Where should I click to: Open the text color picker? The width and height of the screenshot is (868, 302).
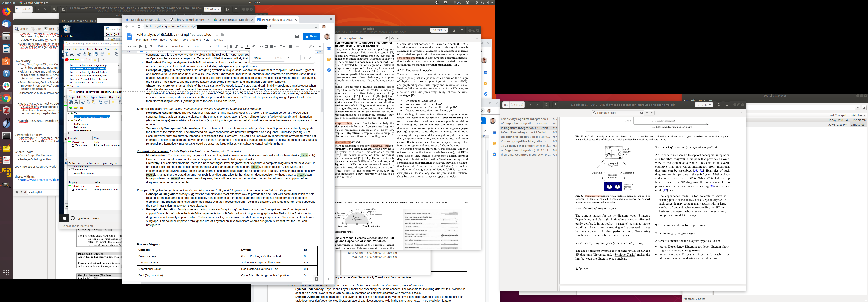(x=248, y=47)
